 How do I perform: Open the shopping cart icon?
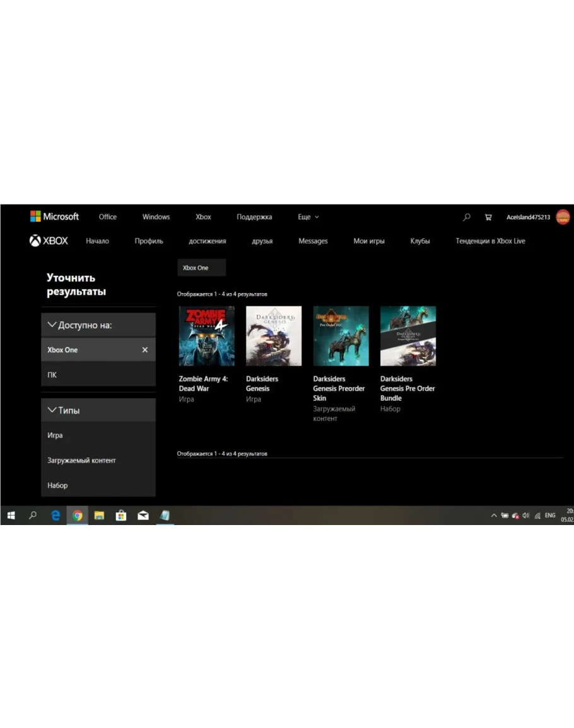[x=488, y=217]
